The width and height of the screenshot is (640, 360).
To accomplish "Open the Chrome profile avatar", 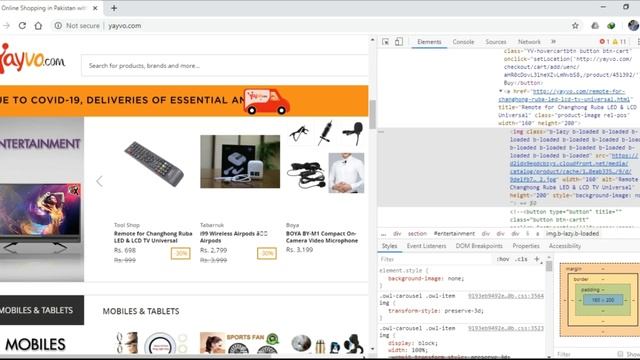I will pos(633,25).
